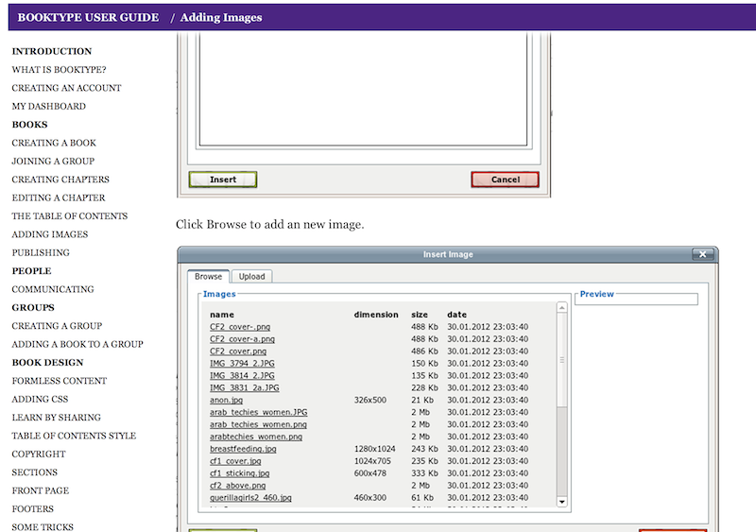
Task: Open Adding CSS chapter
Action: pos(40,400)
